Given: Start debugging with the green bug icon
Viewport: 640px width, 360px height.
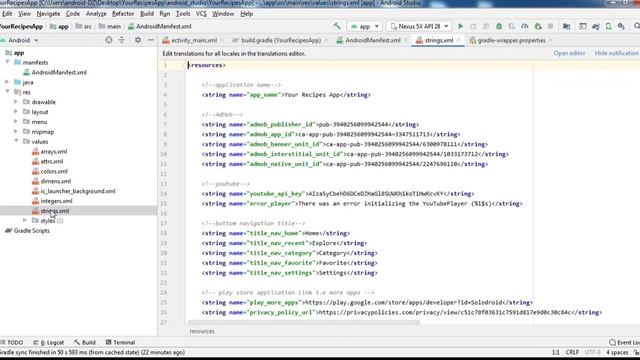Looking at the screenshot, I should pyautogui.click(x=499, y=26).
